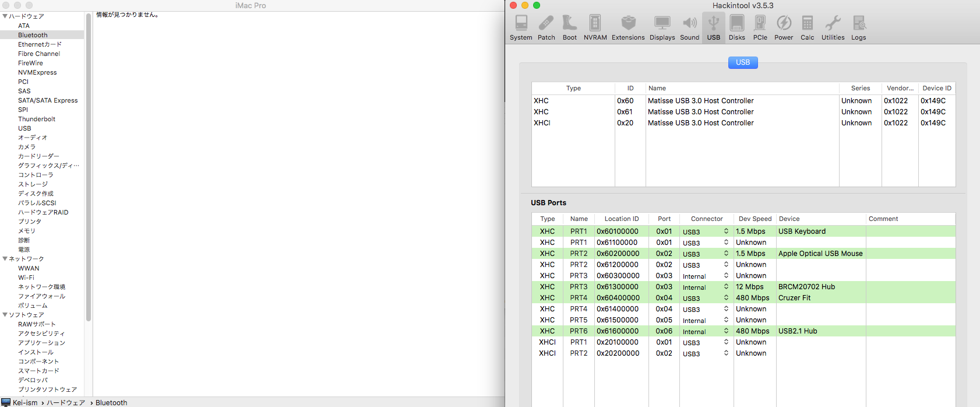Open the Boot section icon

[569, 28]
